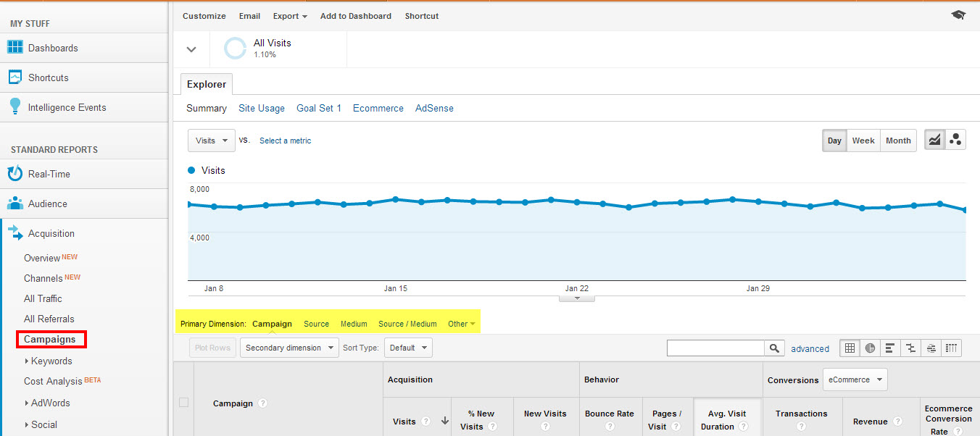
Task: Click the Select a metric link
Action: coord(285,141)
